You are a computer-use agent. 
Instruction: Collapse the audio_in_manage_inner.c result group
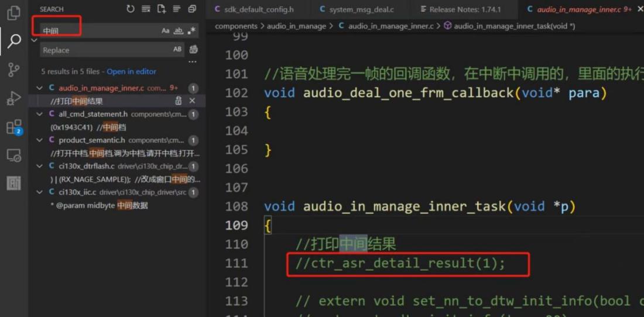39,88
